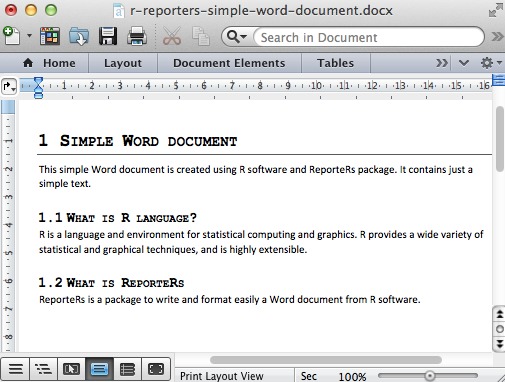Viewport: 505px width, 382px height.
Task: Click the split window handle above scrollbar
Action: [499, 80]
